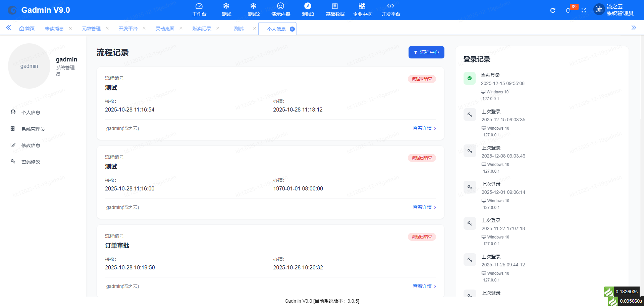Open the 流之云 user account menu
644x306 pixels.
pyautogui.click(x=614, y=10)
